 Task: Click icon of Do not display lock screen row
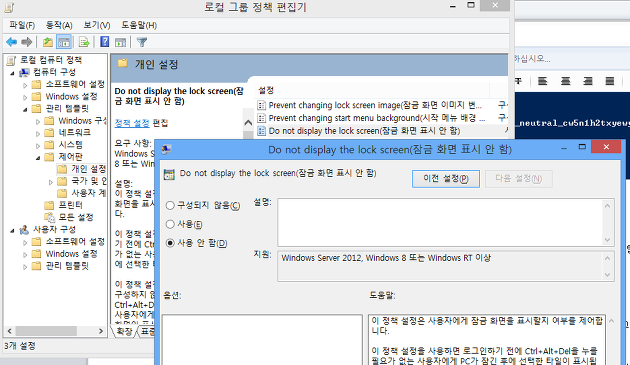[x=262, y=131]
